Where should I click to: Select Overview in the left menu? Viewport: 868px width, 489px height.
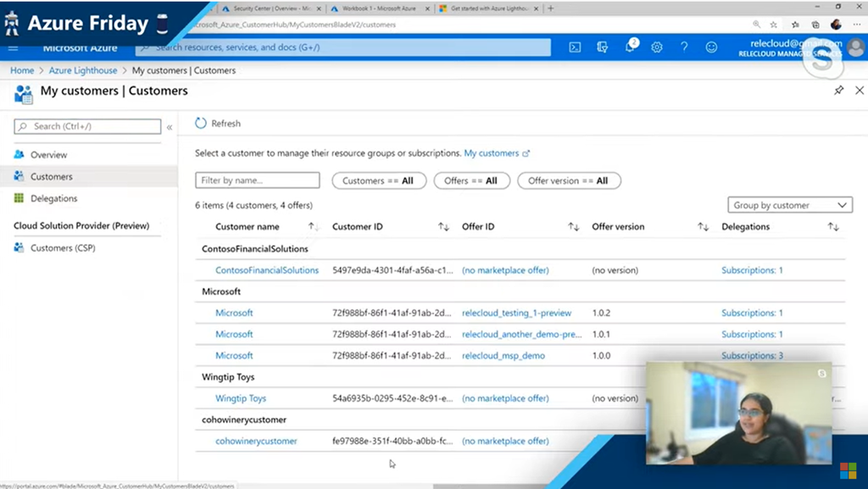[48, 155]
